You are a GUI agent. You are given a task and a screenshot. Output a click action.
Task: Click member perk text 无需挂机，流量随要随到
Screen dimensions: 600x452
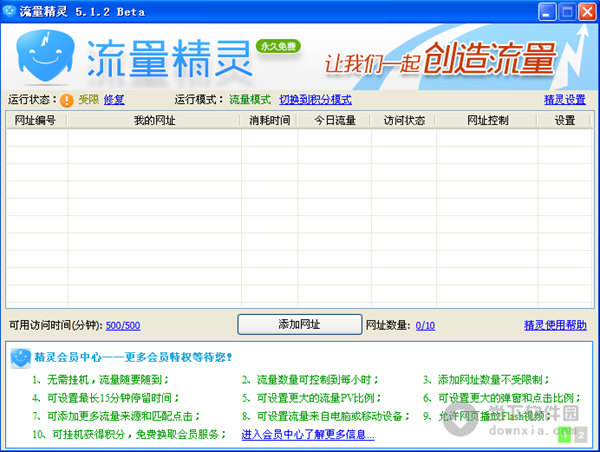click(105, 380)
